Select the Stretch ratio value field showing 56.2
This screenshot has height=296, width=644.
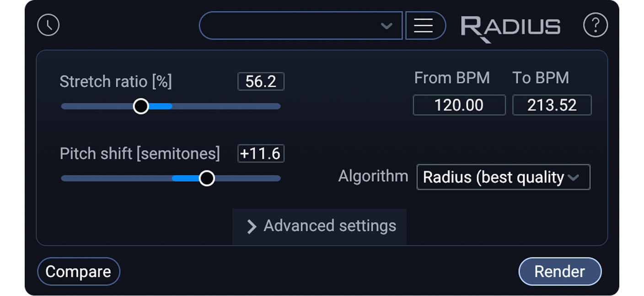tap(260, 81)
